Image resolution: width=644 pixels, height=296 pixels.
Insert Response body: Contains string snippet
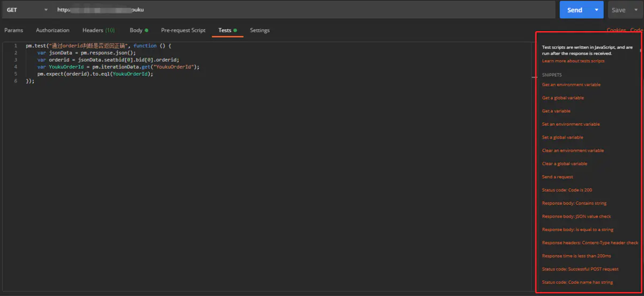click(x=574, y=203)
